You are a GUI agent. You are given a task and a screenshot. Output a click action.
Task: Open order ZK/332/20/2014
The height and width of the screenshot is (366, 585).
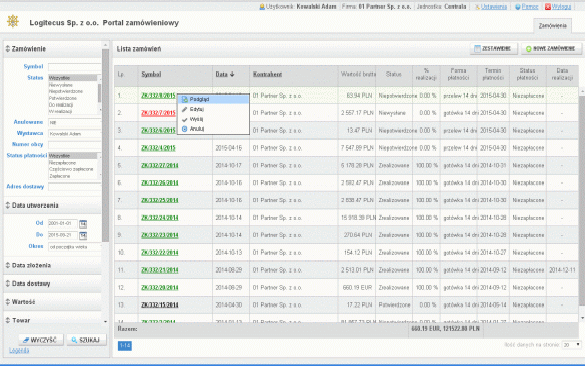pyautogui.click(x=160, y=288)
